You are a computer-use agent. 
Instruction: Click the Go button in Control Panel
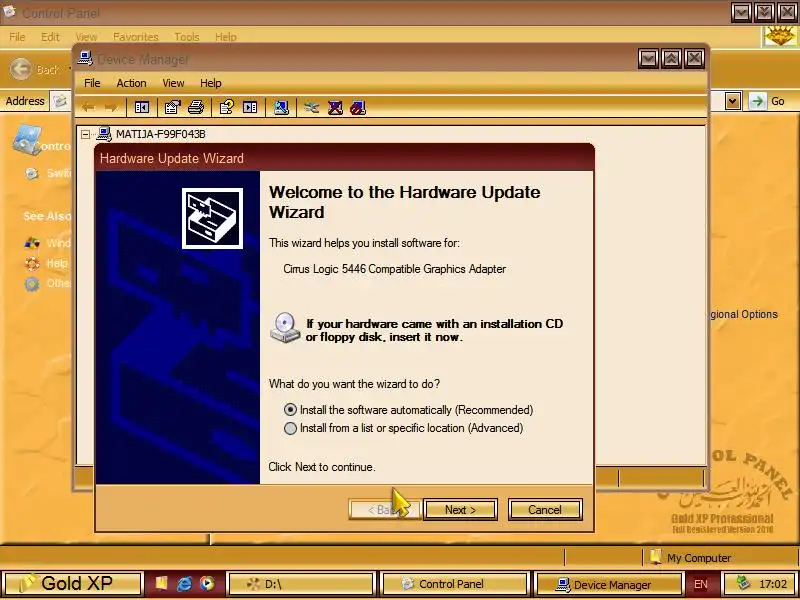click(x=767, y=101)
